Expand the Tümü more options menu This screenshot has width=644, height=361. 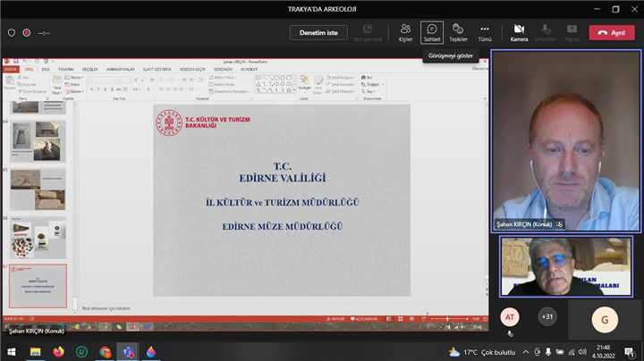click(x=485, y=32)
